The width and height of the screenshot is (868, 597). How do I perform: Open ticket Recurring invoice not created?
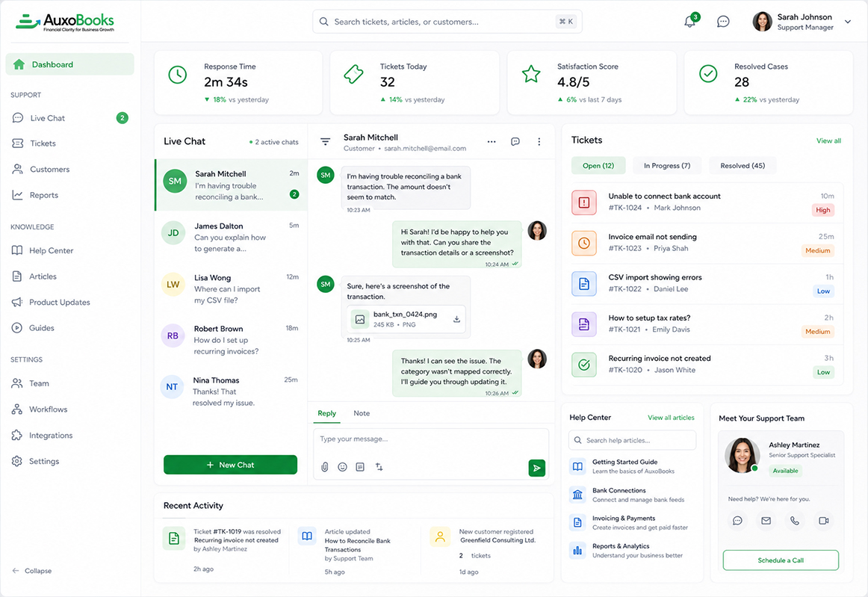(x=707, y=365)
